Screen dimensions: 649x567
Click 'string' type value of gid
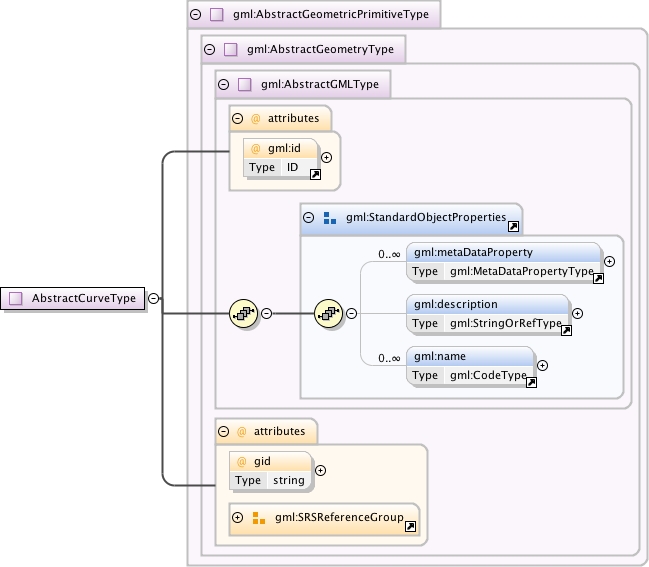coord(288,480)
